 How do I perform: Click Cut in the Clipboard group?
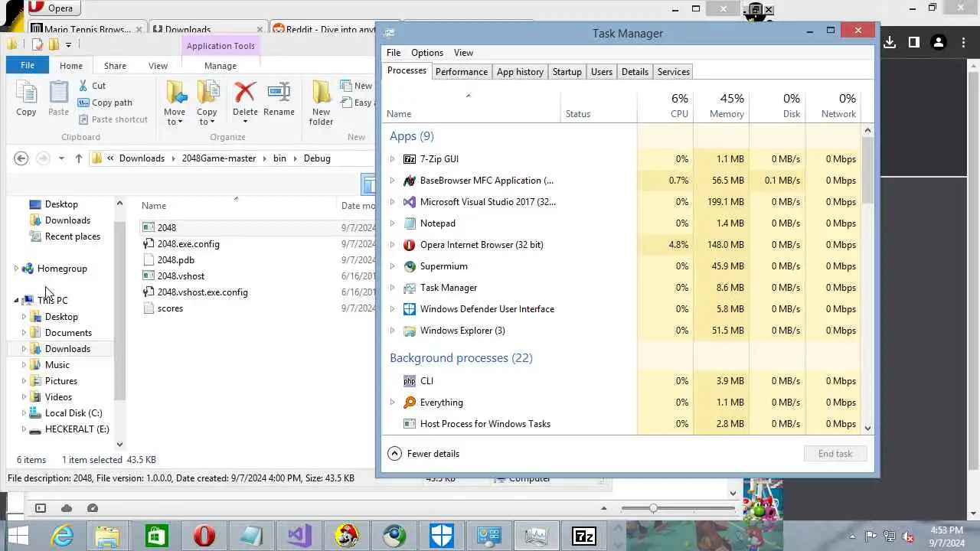click(92, 86)
